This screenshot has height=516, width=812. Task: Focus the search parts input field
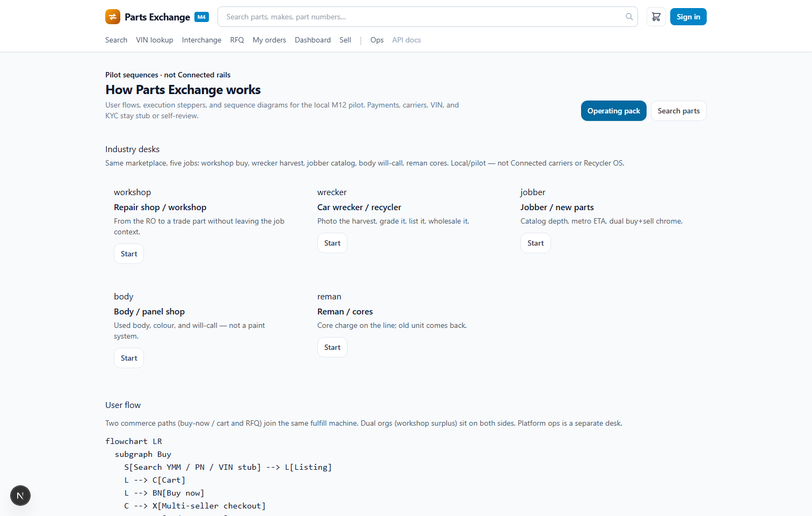tap(427, 17)
